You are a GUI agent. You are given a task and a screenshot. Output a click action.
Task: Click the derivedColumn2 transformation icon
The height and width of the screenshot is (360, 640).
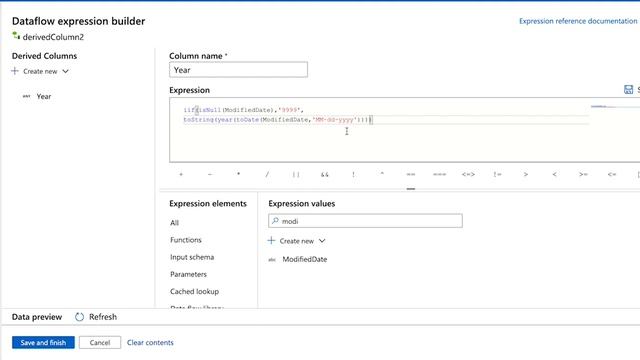(x=16, y=36)
